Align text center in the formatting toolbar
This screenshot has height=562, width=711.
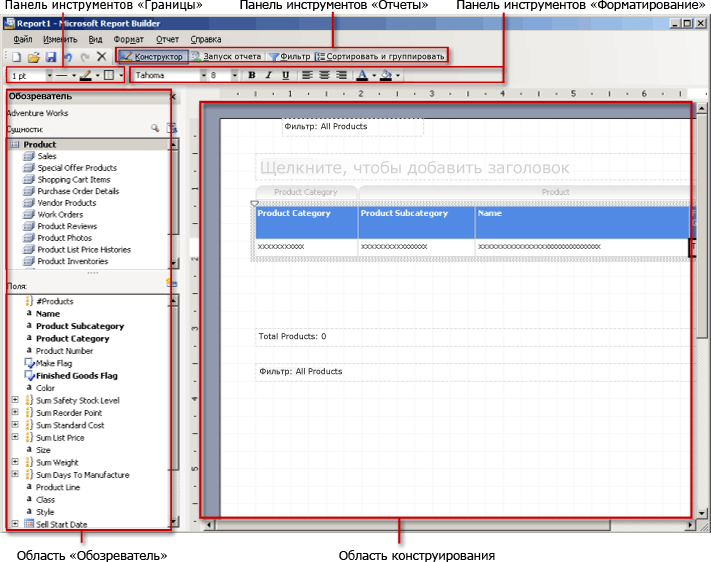point(324,75)
